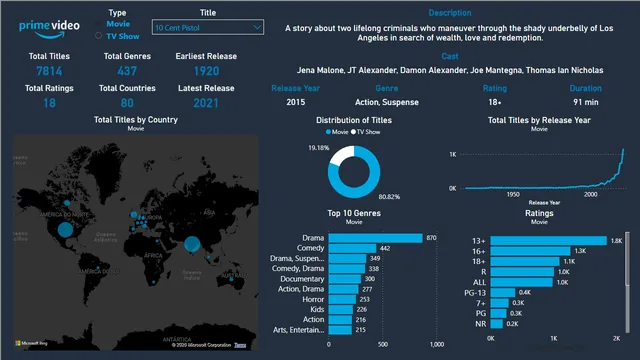This screenshot has height=360, width=640.
Task: Click the large bubble over United States
Action: (65, 230)
